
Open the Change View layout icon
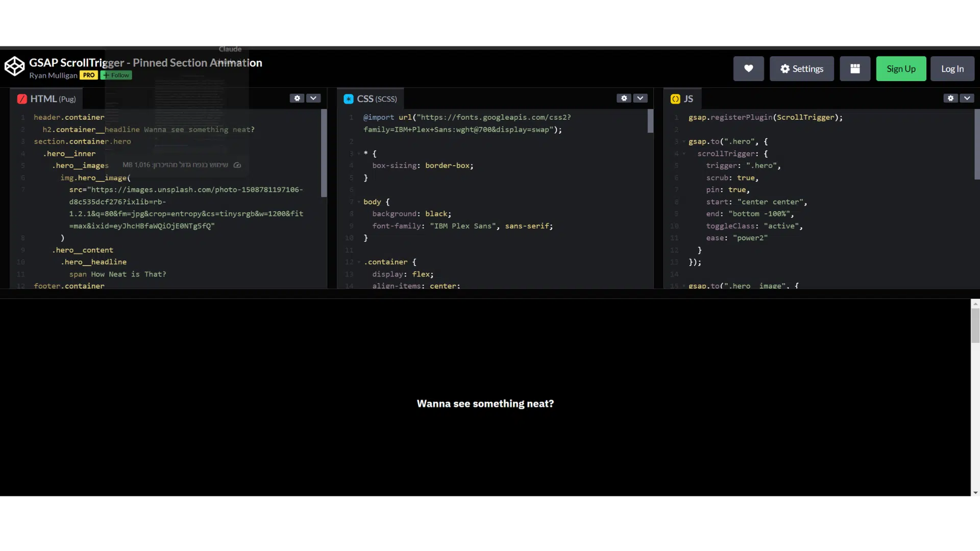coord(855,69)
